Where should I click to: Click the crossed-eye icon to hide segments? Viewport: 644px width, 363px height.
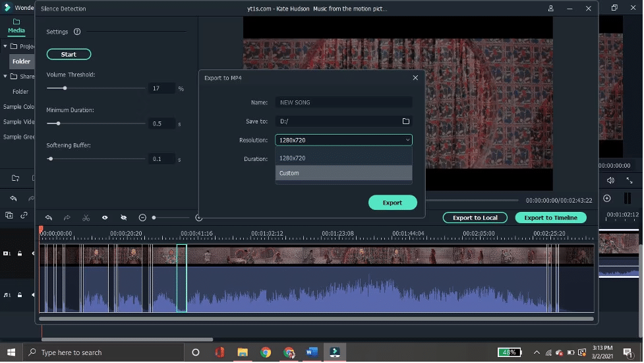pyautogui.click(x=123, y=218)
